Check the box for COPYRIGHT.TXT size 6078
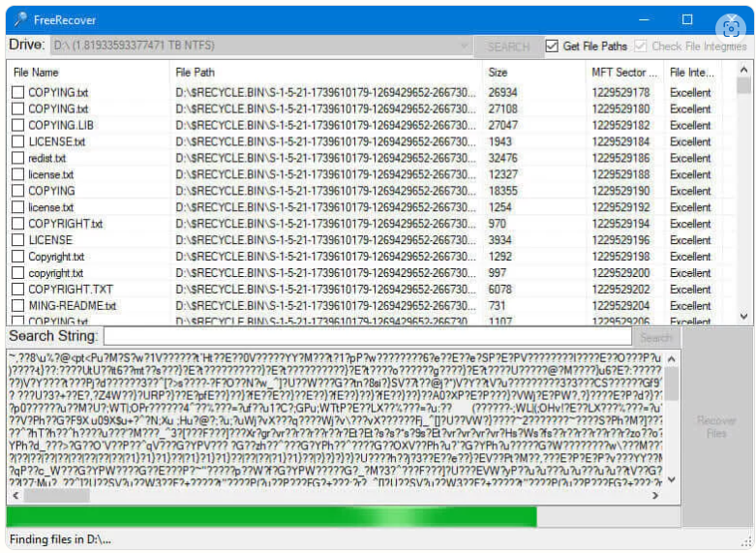The image size is (756, 553). (17, 289)
